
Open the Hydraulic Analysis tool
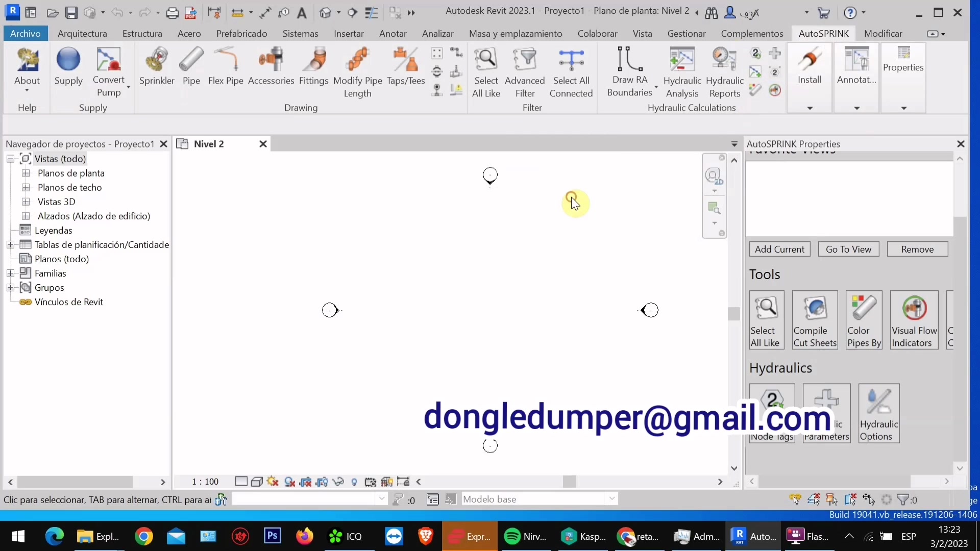pos(682,73)
